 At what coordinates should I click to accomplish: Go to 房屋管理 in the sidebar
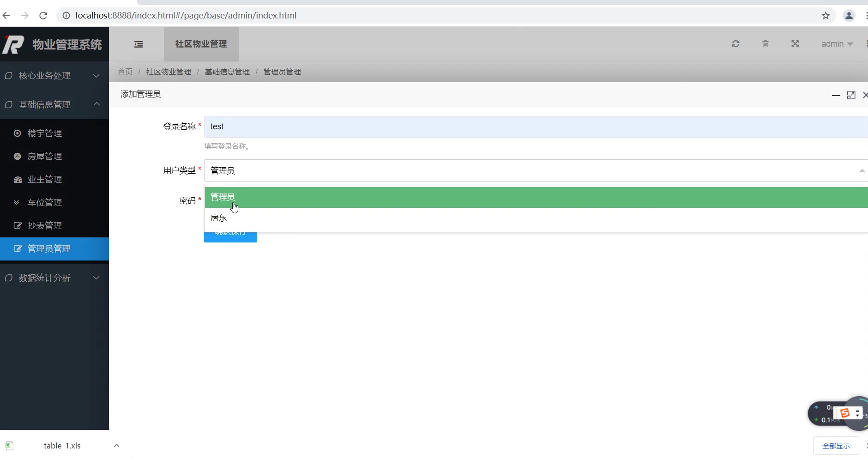click(54, 157)
